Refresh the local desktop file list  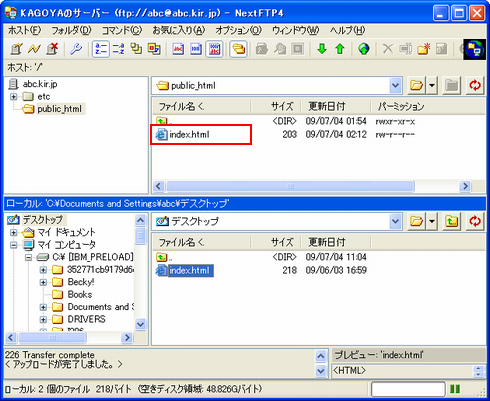coord(475,221)
